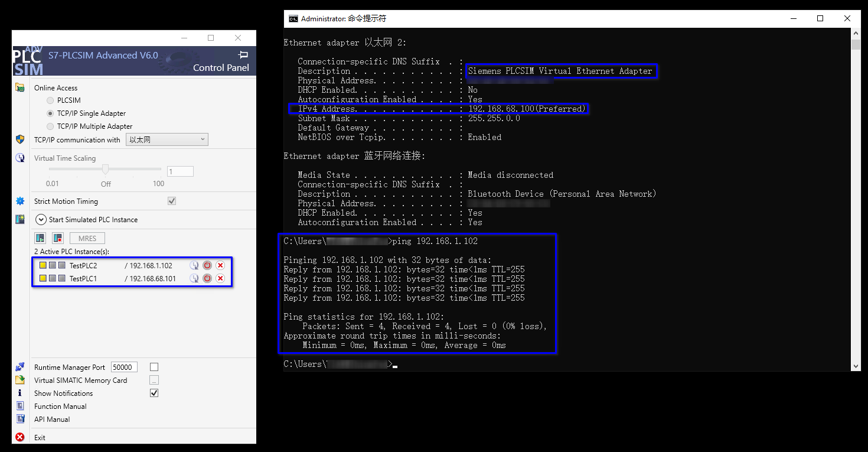Click the Runtime Manager Port input field
Viewport: 868px width, 452px height.
pyautogui.click(x=124, y=366)
